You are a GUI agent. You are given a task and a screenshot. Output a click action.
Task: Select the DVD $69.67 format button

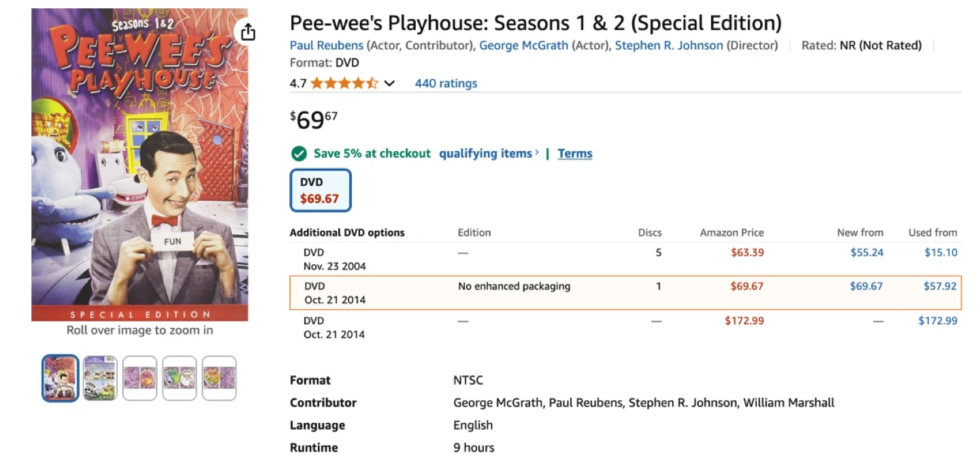(x=321, y=191)
